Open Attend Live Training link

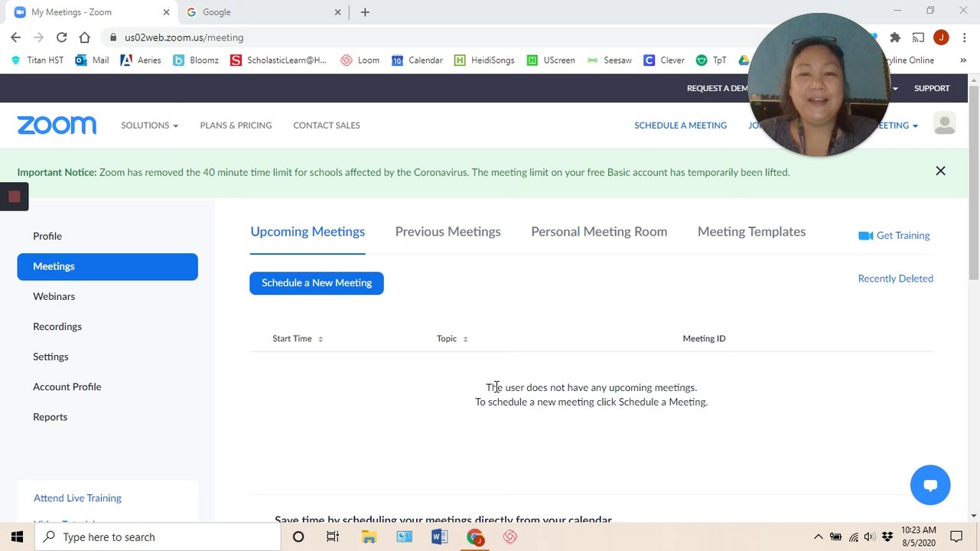pos(77,498)
